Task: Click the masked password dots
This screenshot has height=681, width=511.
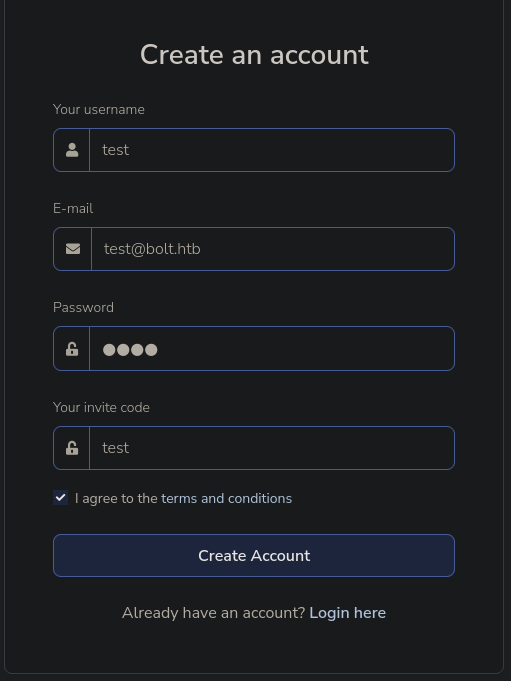Action: click(x=130, y=350)
